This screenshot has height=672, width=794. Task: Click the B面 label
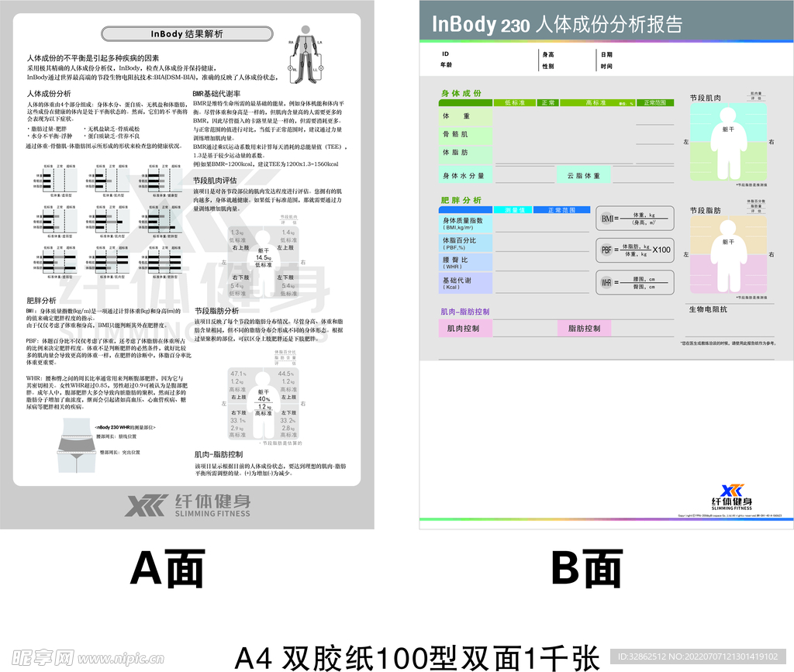[586, 568]
